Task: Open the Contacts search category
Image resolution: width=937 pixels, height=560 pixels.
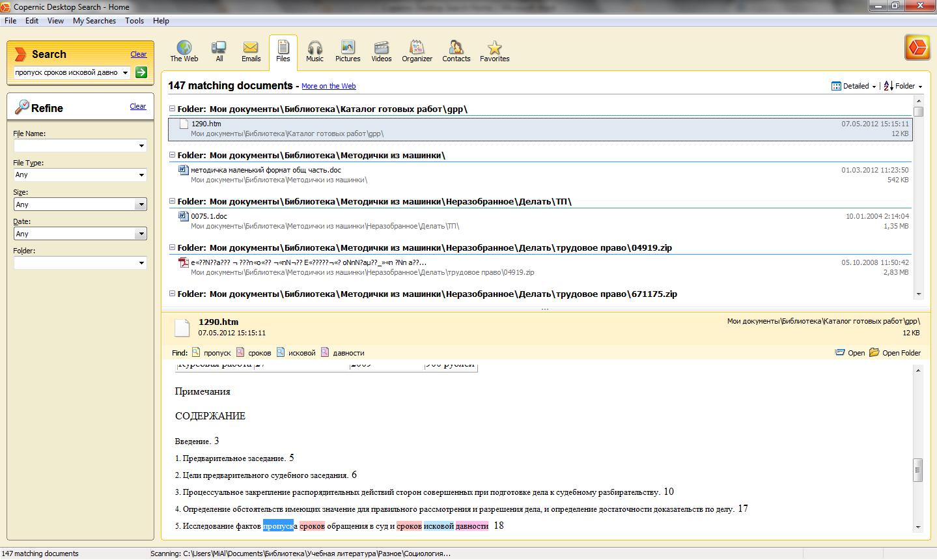Action: [456, 51]
